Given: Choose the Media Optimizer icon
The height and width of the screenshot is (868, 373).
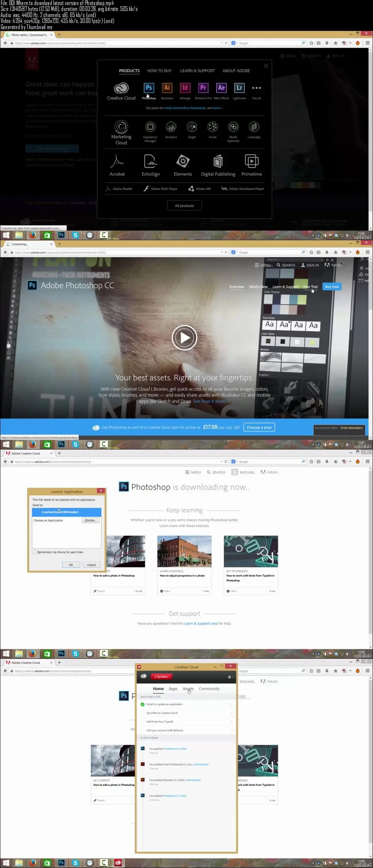Looking at the screenshot, I should pyautogui.click(x=233, y=127).
